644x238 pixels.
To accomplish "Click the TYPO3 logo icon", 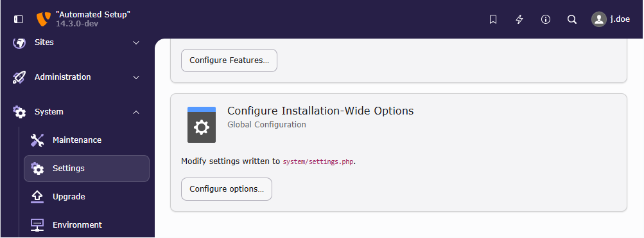I will (44, 19).
